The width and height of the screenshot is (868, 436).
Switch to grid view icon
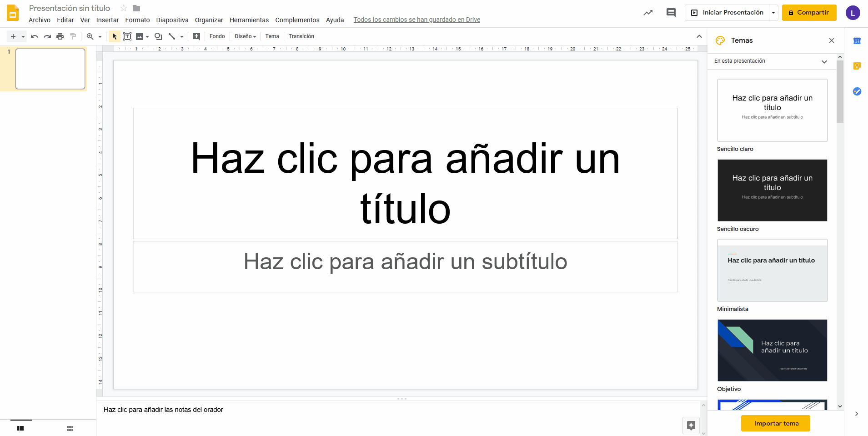[x=70, y=428]
